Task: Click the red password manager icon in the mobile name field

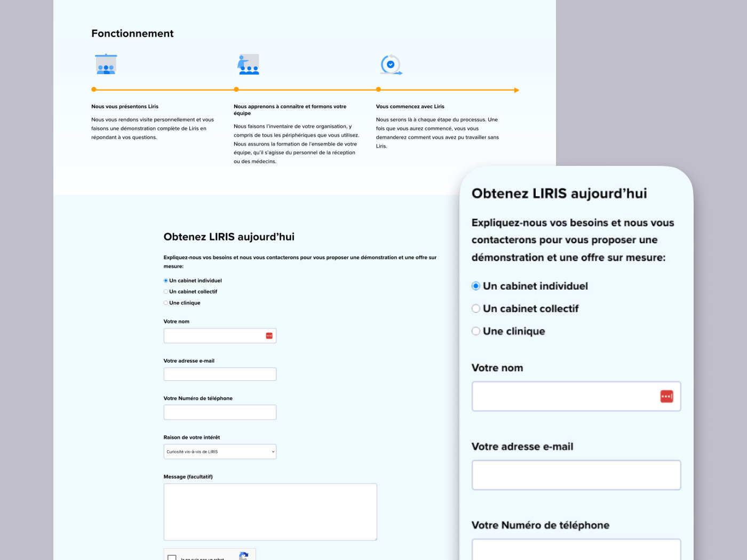Action: (666, 396)
